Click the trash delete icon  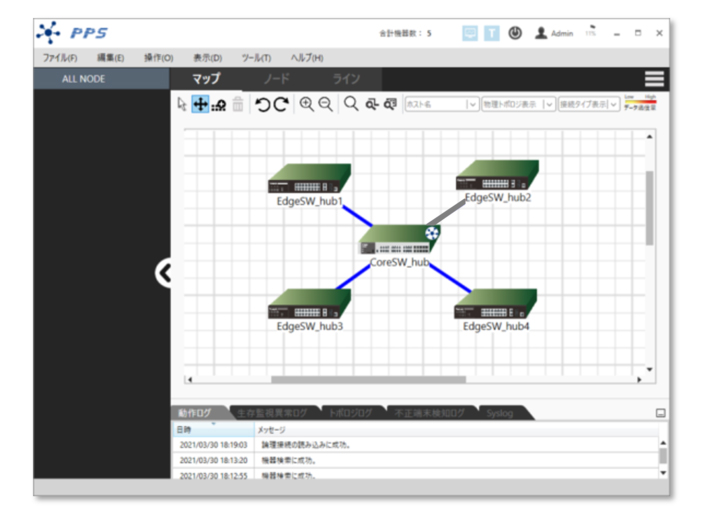(x=238, y=104)
